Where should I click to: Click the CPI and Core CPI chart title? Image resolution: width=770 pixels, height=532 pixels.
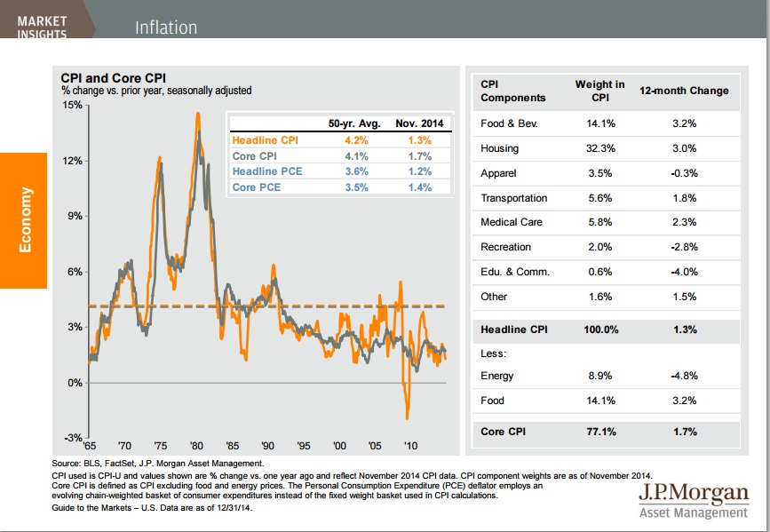[112, 78]
